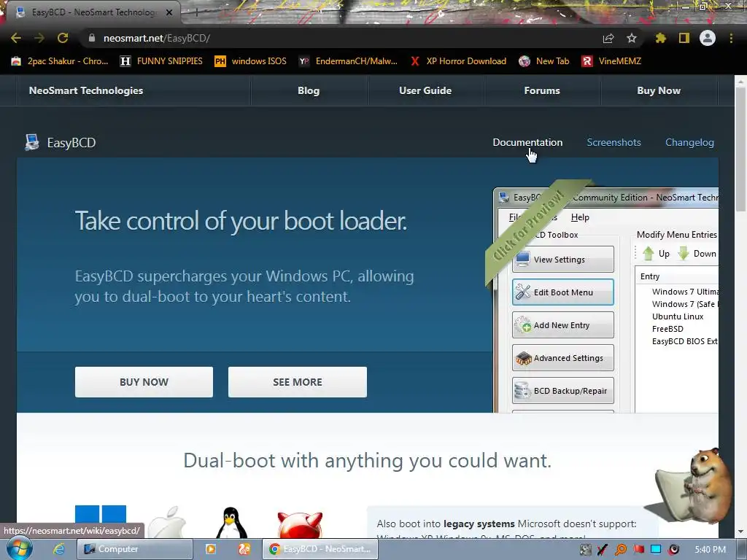Screen dimensions: 747x560
Task: Click the magnifier tray icon
Action: 621,550
